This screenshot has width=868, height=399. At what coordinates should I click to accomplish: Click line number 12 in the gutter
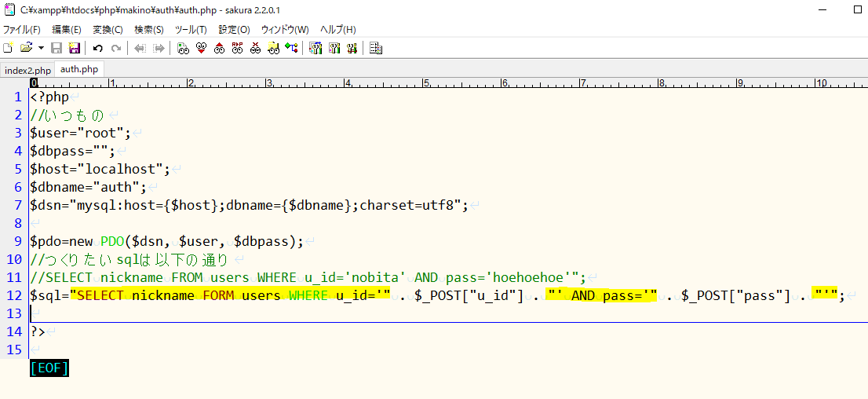[14, 296]
